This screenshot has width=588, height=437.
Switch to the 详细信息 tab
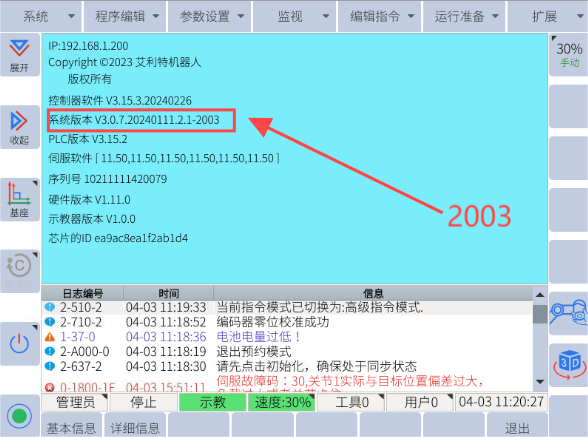[135, 427]
